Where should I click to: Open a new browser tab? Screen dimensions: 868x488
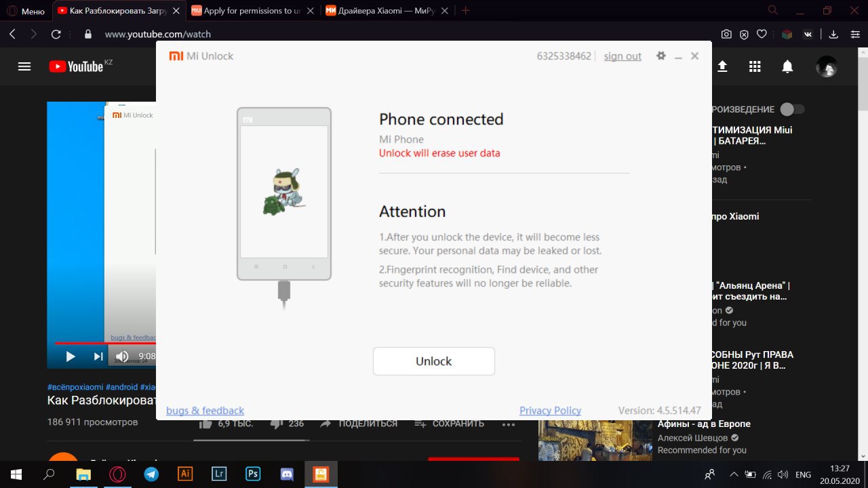tap(466, 11)
